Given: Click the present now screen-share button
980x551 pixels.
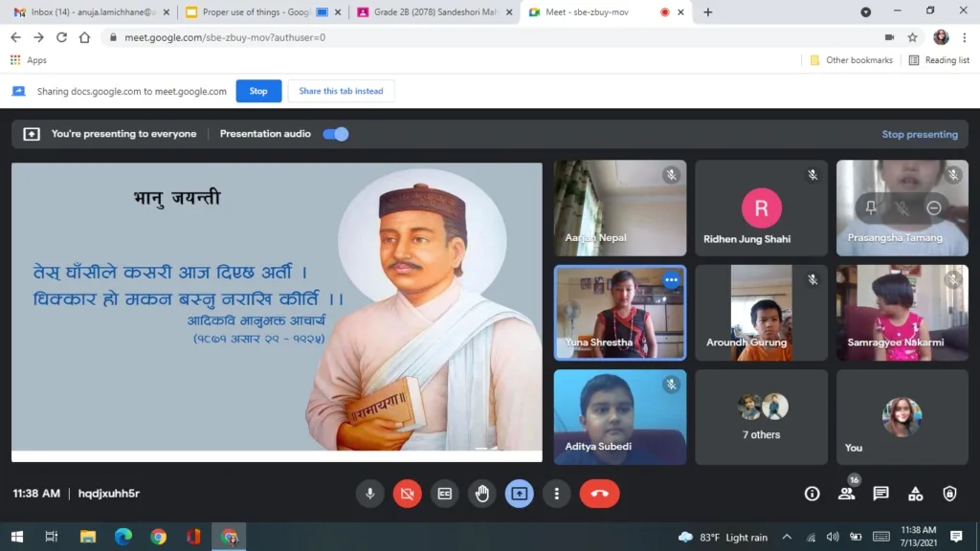Looking at the screenshot, I should [520, 494].
